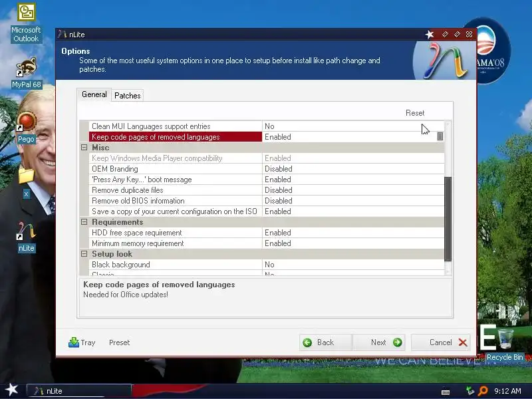The width and height of the screenshot is (532, 399).
Task: Click Disabled value for Remove duplicate files
Action: click(x=353, y=190)
